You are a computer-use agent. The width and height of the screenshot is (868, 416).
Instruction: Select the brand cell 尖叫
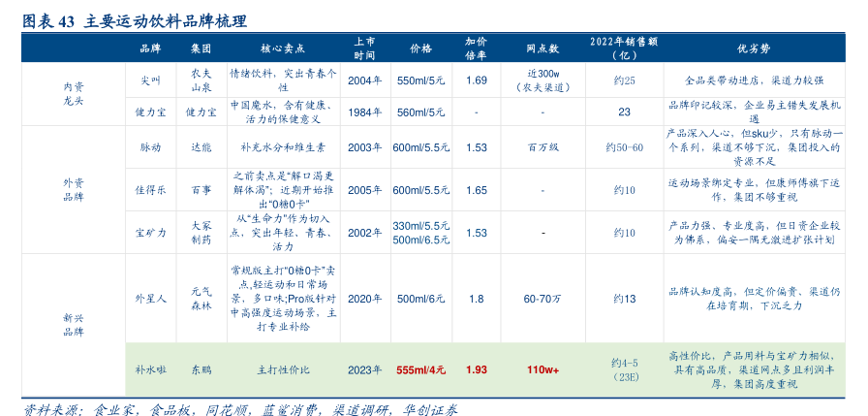150,80
